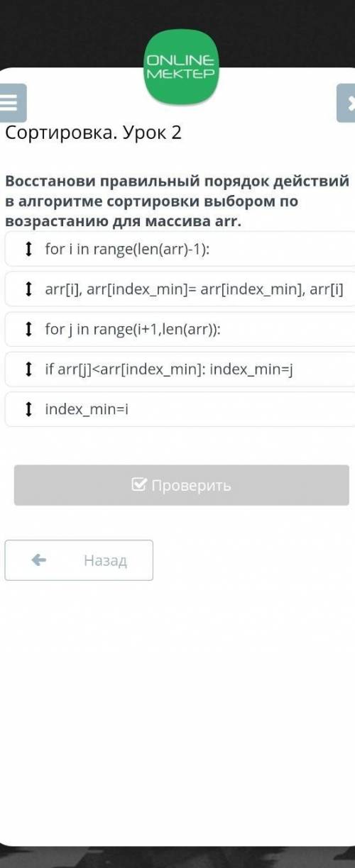Select 'for j in range(i+1,len(arr)):' item
The height and width of the screenshot is (868, 355).
180,329
